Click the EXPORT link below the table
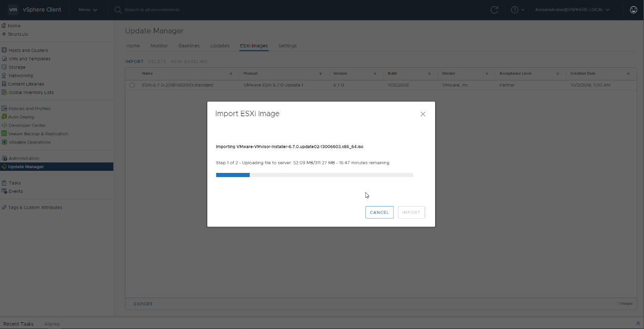644x329 pixels. pos(143,304)
